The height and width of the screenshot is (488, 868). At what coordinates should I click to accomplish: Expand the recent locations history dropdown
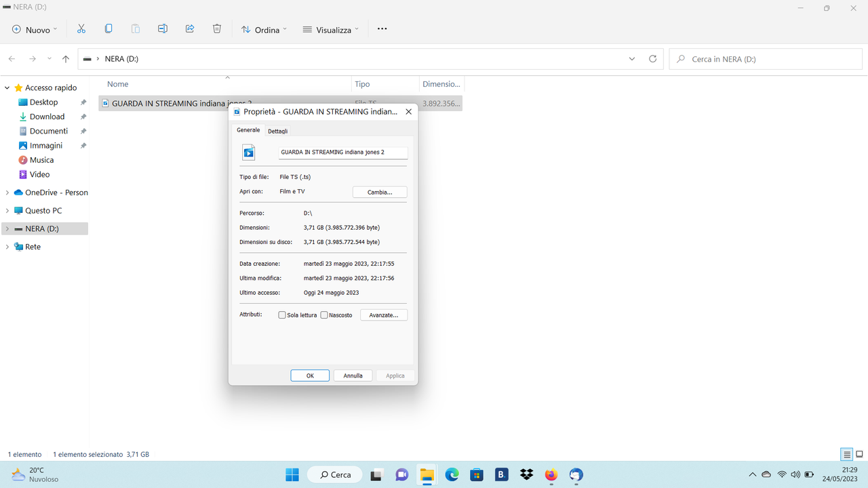[49, 59]
